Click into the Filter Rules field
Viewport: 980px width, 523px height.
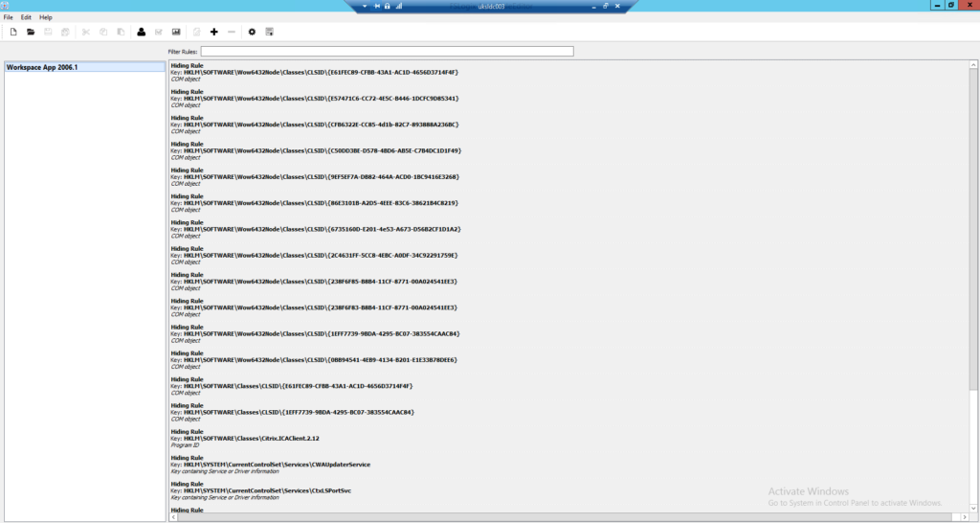point(387,52)
